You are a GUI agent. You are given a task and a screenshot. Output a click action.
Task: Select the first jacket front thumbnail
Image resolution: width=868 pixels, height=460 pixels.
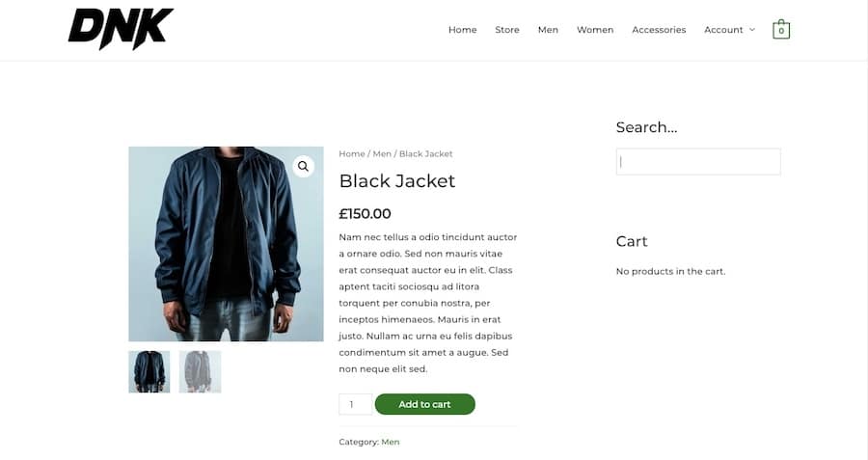[149, 371]
